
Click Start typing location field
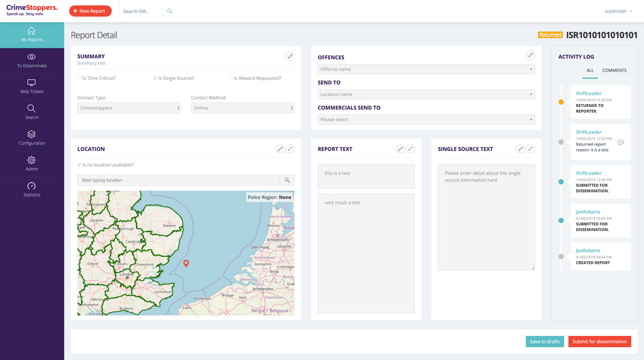click(178, 180)
